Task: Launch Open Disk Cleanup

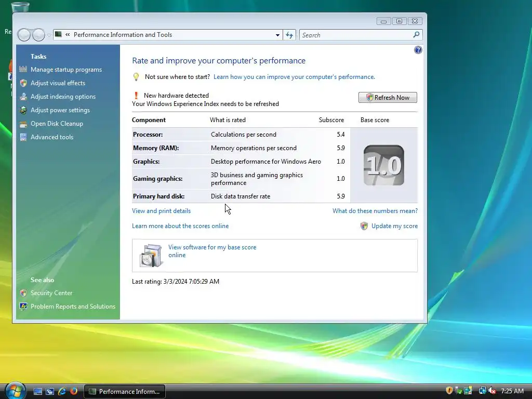Action: point(57,124)
